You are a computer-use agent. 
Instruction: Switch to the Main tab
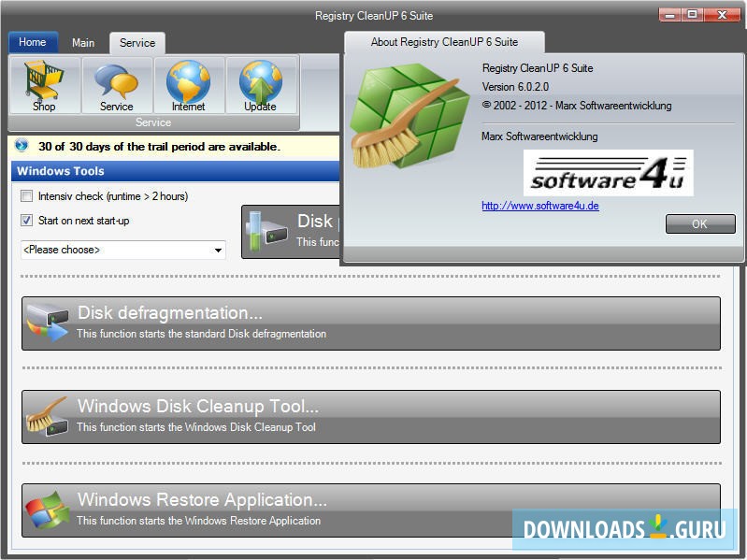click(83, 43)
